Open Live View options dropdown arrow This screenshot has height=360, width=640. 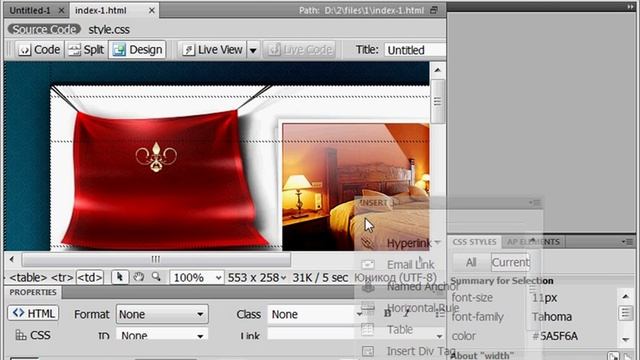click(253, 50)
